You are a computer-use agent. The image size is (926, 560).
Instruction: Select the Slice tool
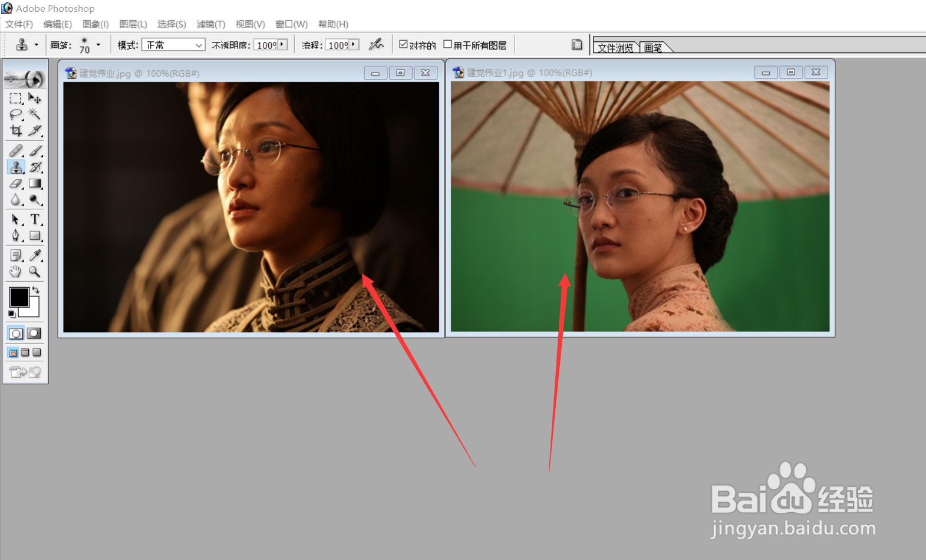click(35, 130)
